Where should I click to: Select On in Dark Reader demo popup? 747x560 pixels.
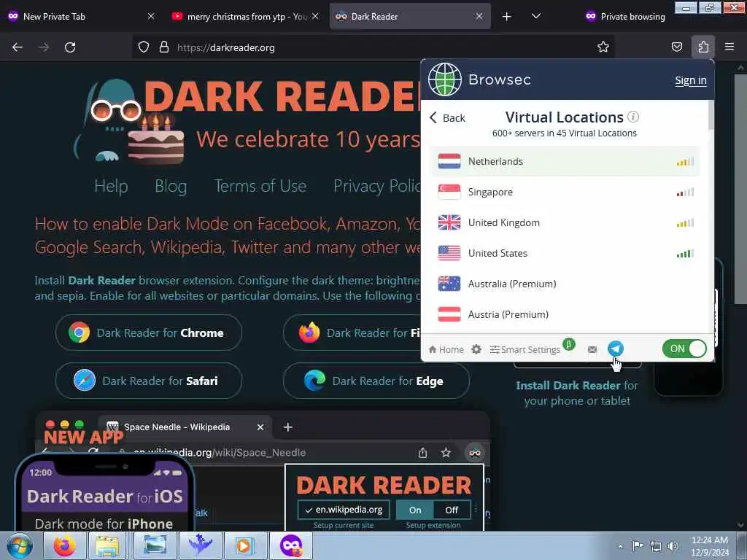click(x=415, y=510)
